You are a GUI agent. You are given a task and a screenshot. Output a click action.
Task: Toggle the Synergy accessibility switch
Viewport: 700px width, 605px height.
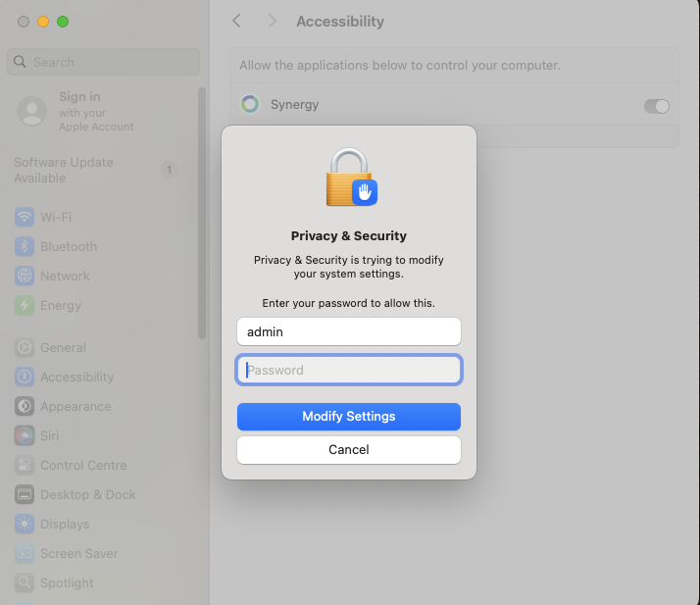click(656, 106)
